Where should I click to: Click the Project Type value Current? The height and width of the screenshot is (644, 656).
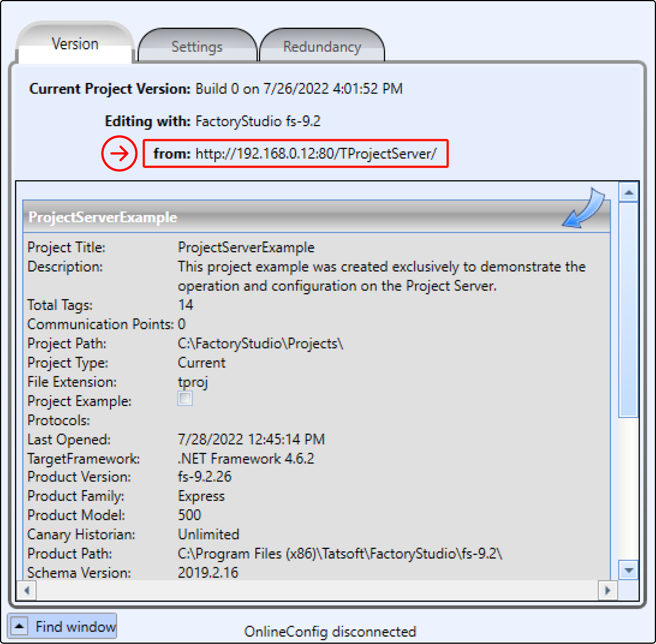click(x=202, y=362)
